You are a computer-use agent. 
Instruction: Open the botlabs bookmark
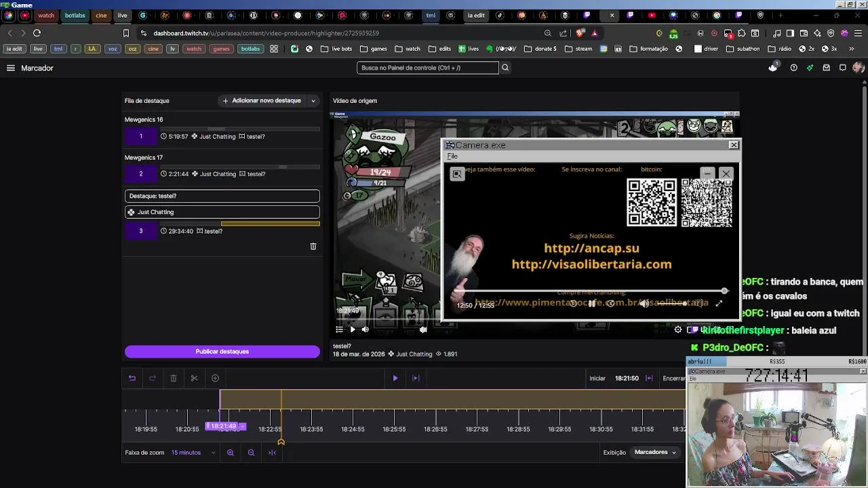click(x=250, y=49)
